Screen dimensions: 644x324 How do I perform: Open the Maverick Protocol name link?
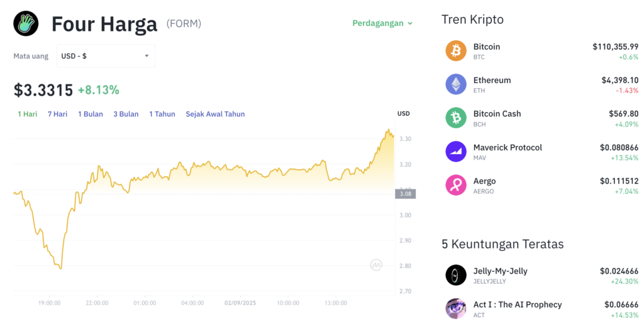click(508, 147)
